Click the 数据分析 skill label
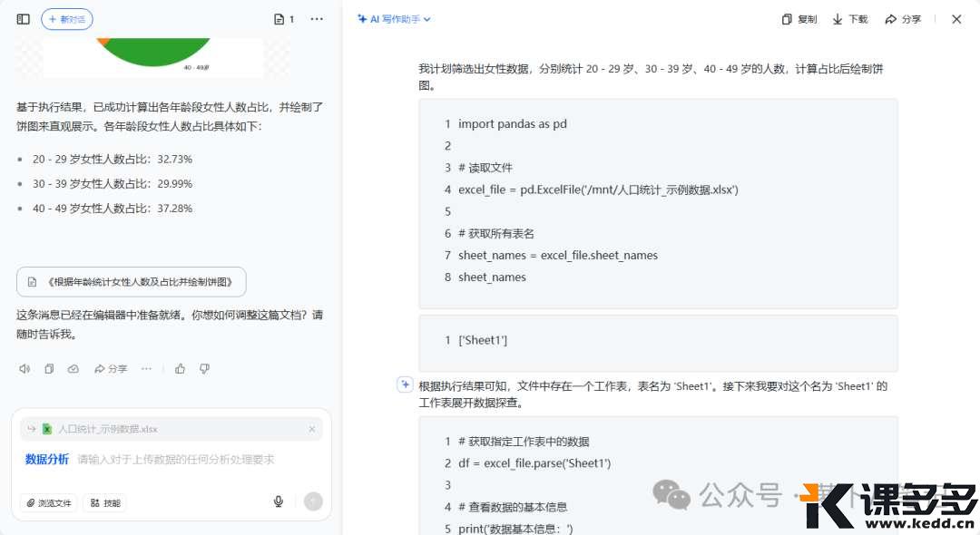The width and height of the screenshot is (980, 535). click(x=47, y=460)
